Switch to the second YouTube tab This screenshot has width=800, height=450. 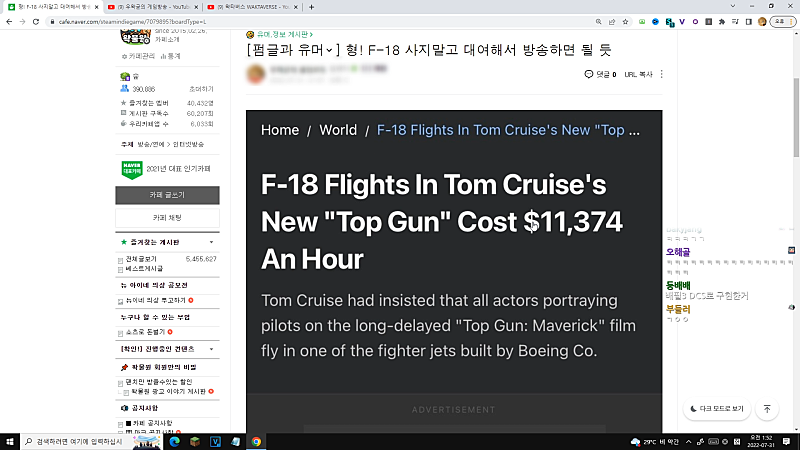tap(152, 7)
